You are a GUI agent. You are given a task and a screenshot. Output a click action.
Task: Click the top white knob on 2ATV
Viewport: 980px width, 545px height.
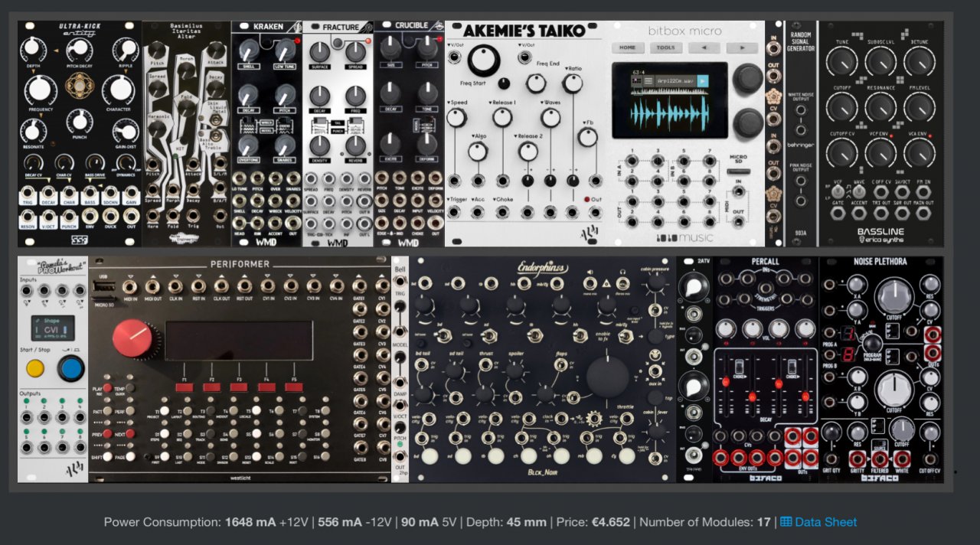[692, 288]
